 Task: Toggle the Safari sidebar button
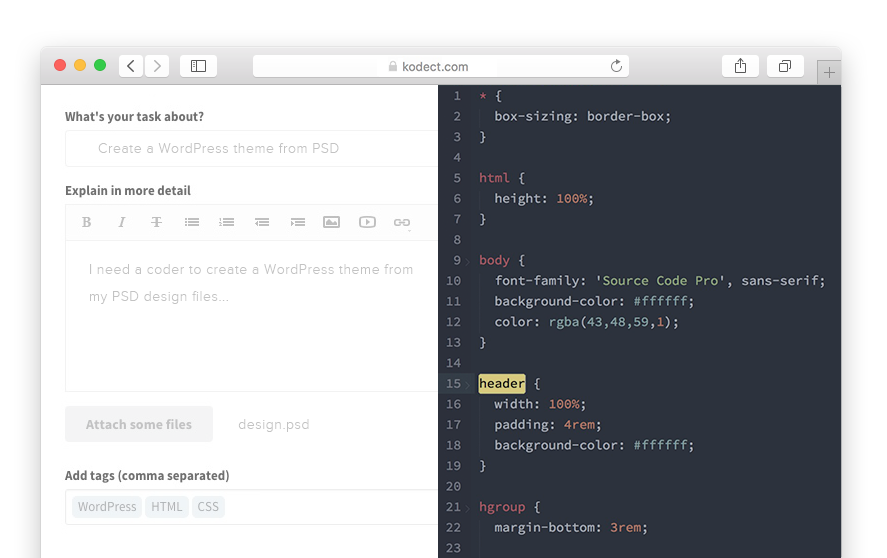coord(199,66)
